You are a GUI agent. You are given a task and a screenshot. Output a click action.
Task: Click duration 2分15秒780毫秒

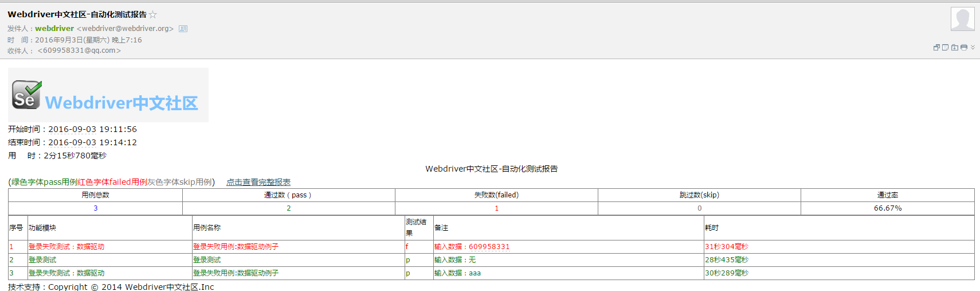click(75, 156)
